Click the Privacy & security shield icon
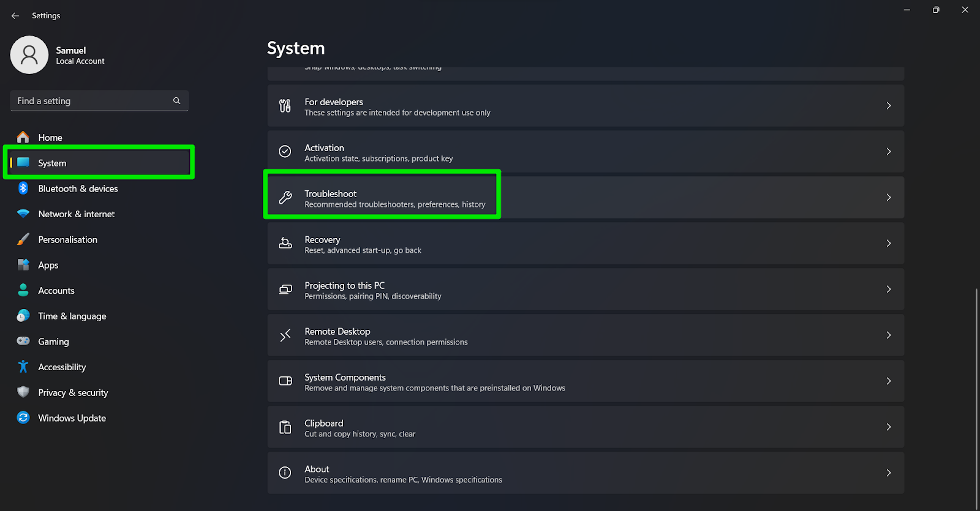 [23, 392]
